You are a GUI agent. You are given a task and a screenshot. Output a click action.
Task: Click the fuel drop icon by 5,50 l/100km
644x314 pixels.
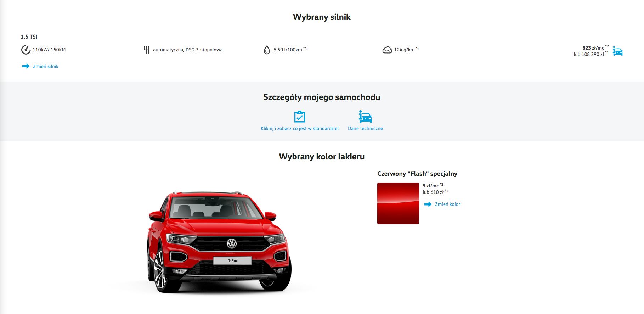pos(267,50)
